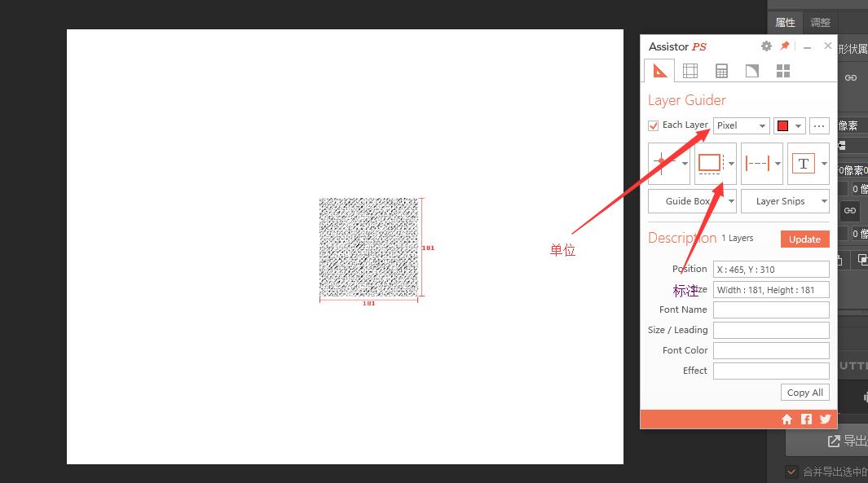Click the upper link chain icon in Photoshop properties
This screenshot has height=483, width=868.
(x=851, y=78)
